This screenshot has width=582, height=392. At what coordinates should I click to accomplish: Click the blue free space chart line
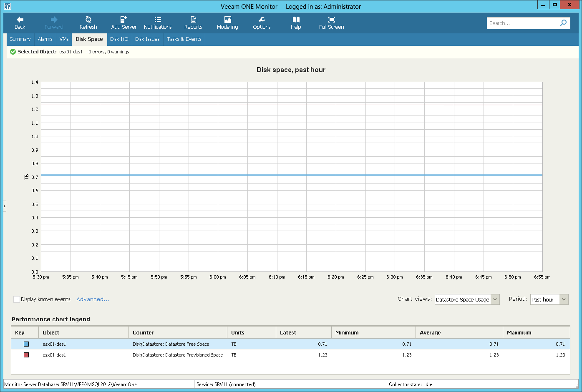click(292, 175)
